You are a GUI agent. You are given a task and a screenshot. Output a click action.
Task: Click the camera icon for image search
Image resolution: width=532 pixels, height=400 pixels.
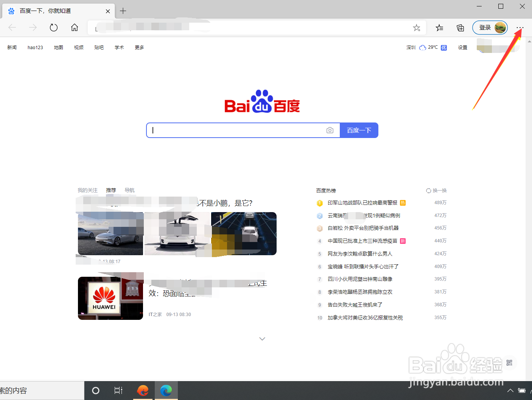(330, 130)
